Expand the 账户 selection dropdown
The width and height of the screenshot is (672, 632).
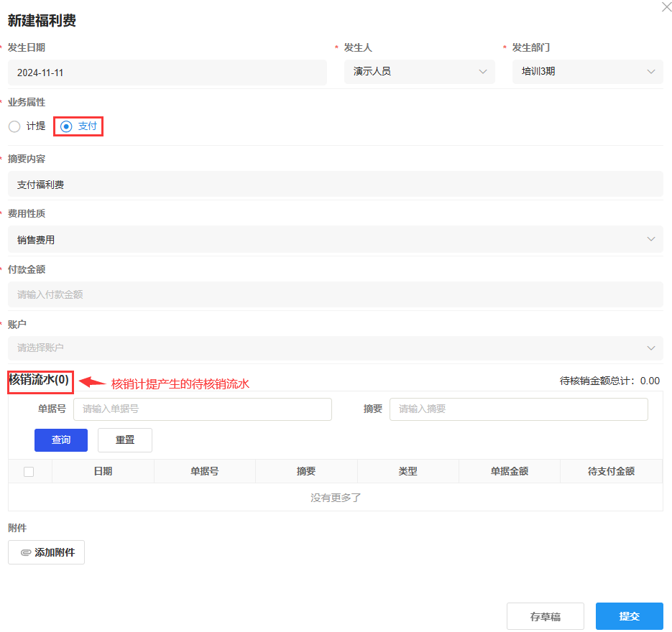tap(335, 348)
